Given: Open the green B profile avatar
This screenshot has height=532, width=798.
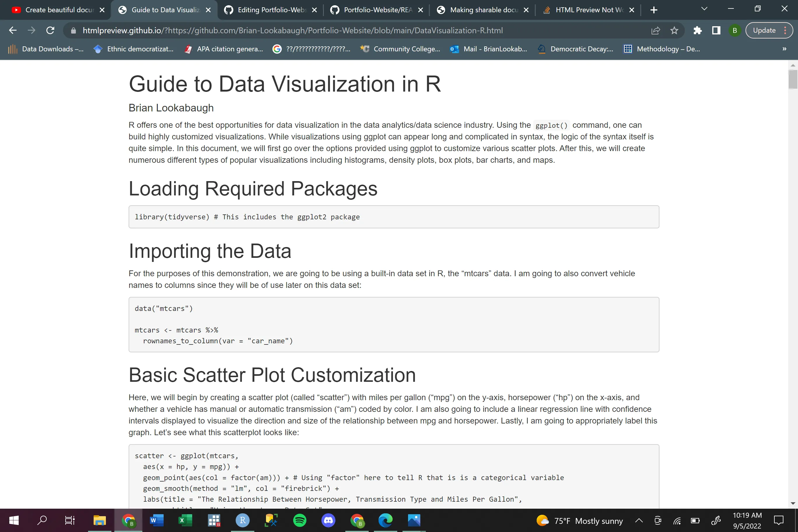Looking at the screenshot, I should point(734,31).
